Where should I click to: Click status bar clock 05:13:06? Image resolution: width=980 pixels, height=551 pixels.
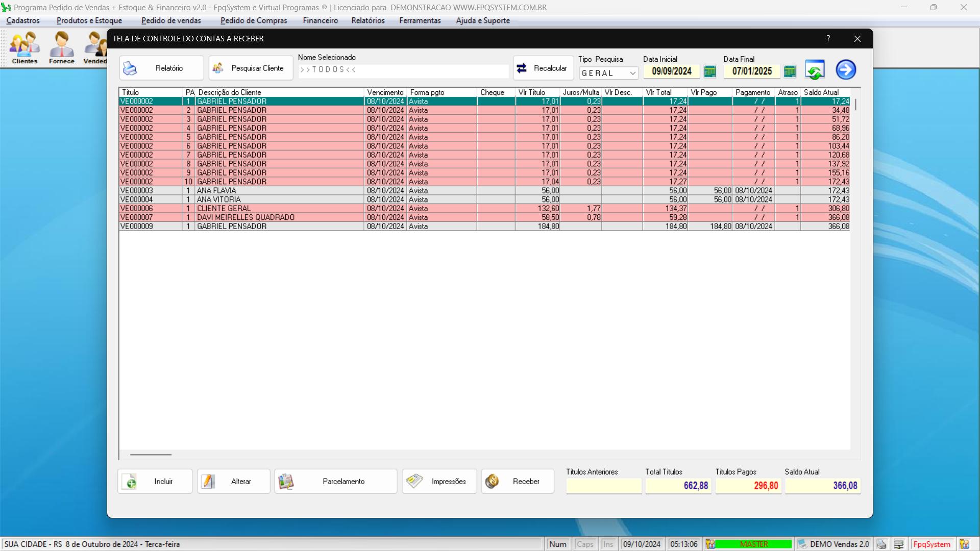click(683, 544)
